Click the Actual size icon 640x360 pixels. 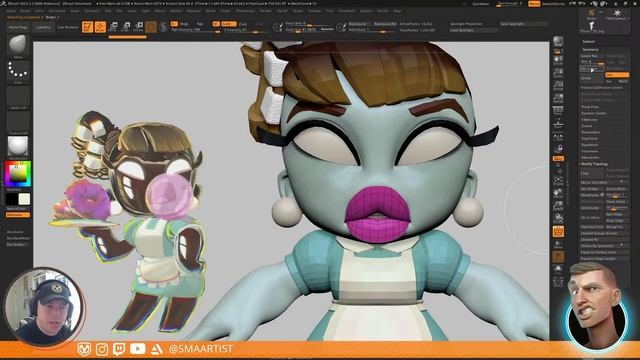[x=558, y=86]
